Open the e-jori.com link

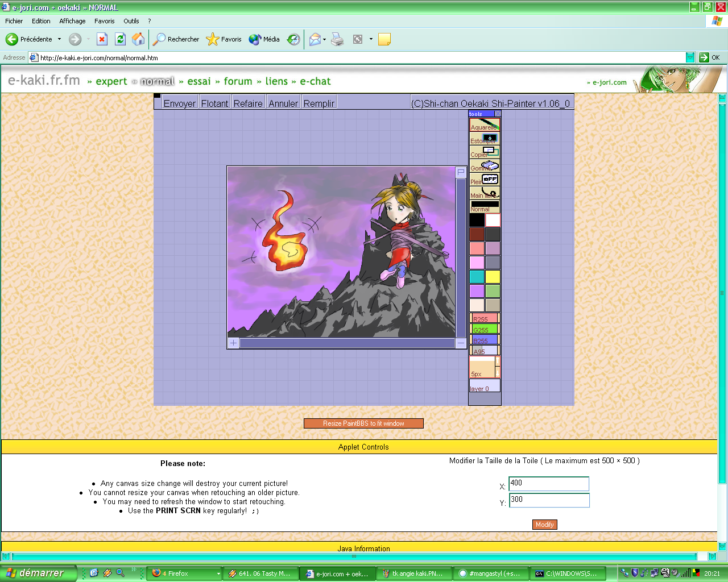[x=610, y=82]
